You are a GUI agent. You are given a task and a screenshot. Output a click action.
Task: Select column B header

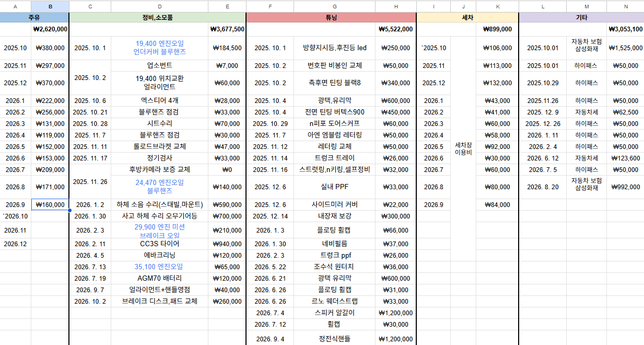pos(50,6)
